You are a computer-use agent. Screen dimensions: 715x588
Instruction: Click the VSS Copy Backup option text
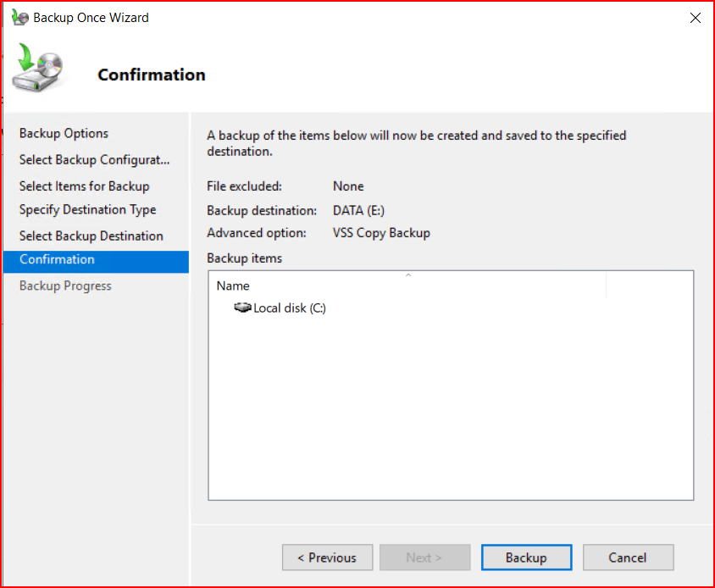(x=381, y=233)
